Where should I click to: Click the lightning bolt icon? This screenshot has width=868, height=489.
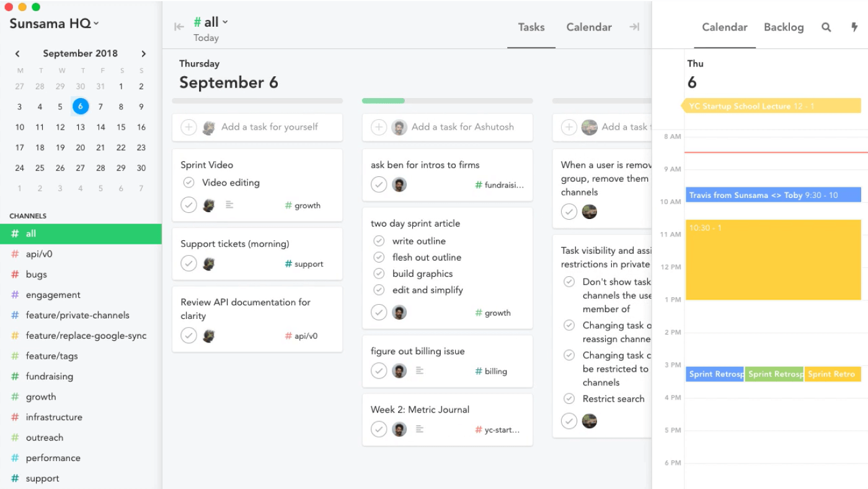pyautogui.click(x=854, y=27)
